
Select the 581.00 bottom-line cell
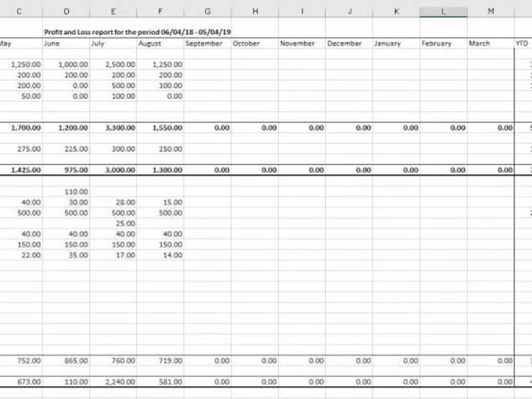pyautogui.click(x=160, y=382)
